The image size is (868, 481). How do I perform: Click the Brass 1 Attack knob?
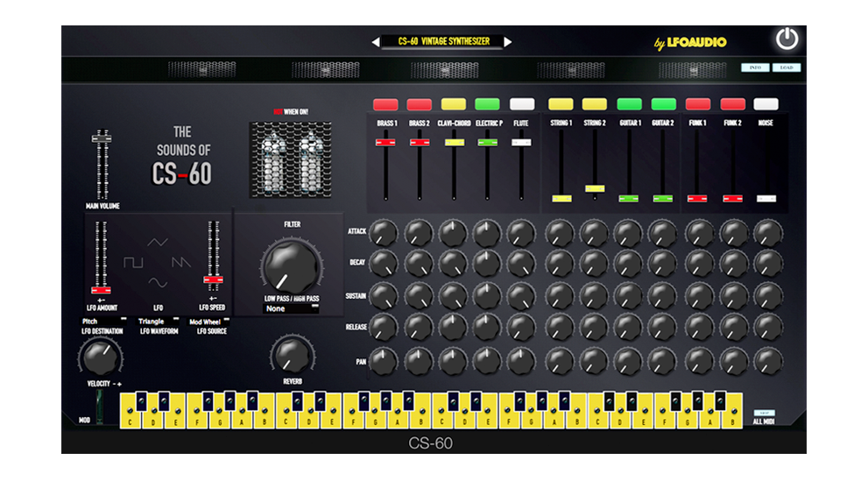(x=383, y=233)
